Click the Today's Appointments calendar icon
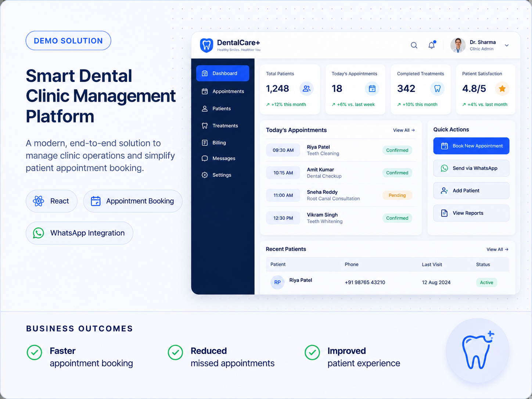This screenshot has height=399, width=532. 372,89
